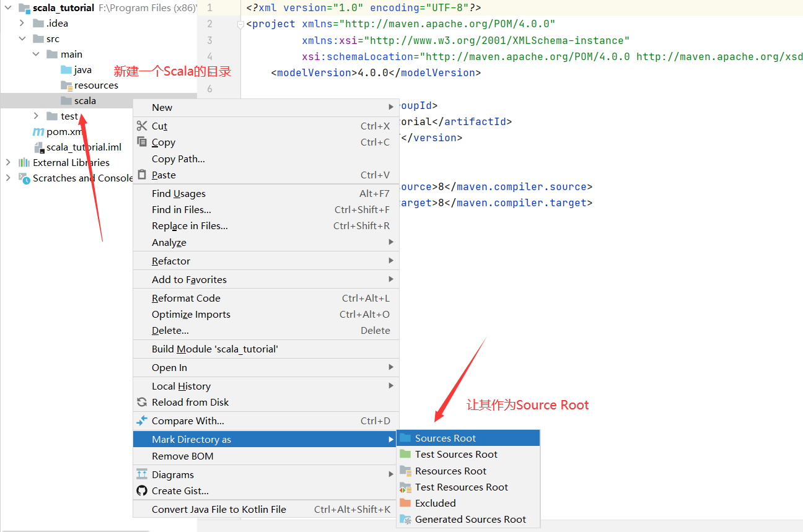Click the Reload from Disk refresh icon
This screenshot has height=532, width=803.
point(142,402)
